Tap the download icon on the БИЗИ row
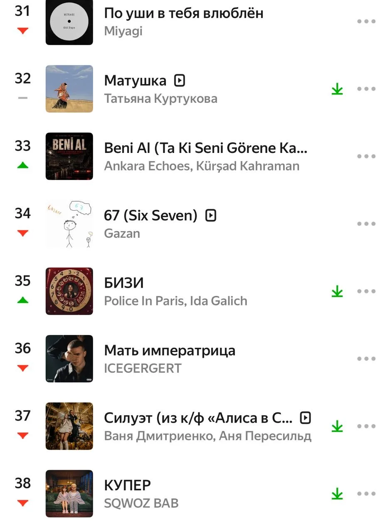 (337, 291)
